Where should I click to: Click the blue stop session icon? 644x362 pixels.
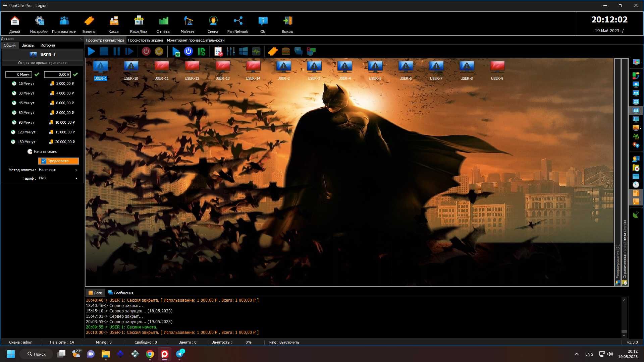(x=104, y=51)
